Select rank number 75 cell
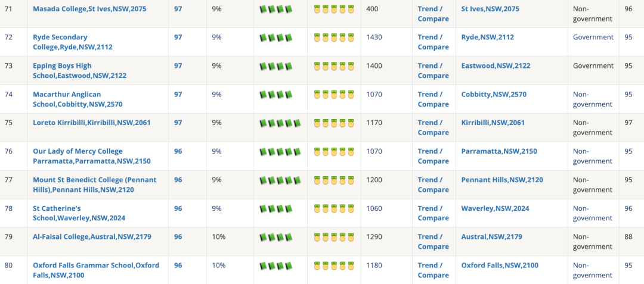The image size is (644, 284). pos(8,123)
